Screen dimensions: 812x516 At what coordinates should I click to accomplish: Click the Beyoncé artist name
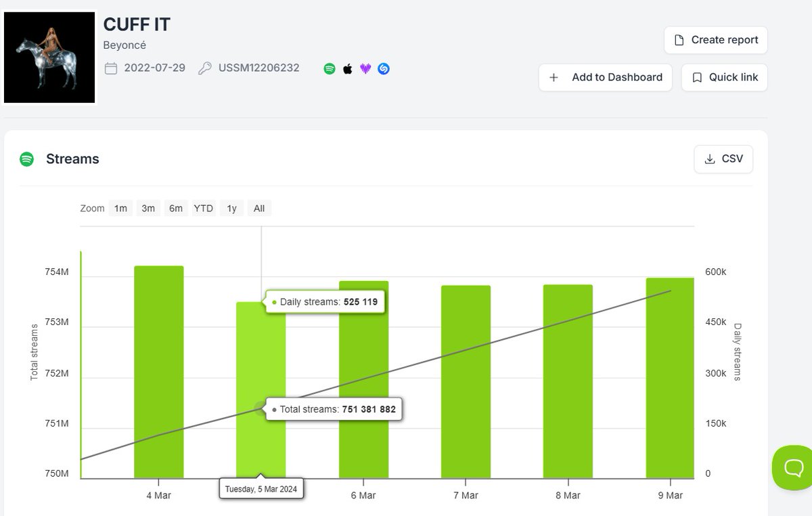pyautogui.click(x=125, y=45)
